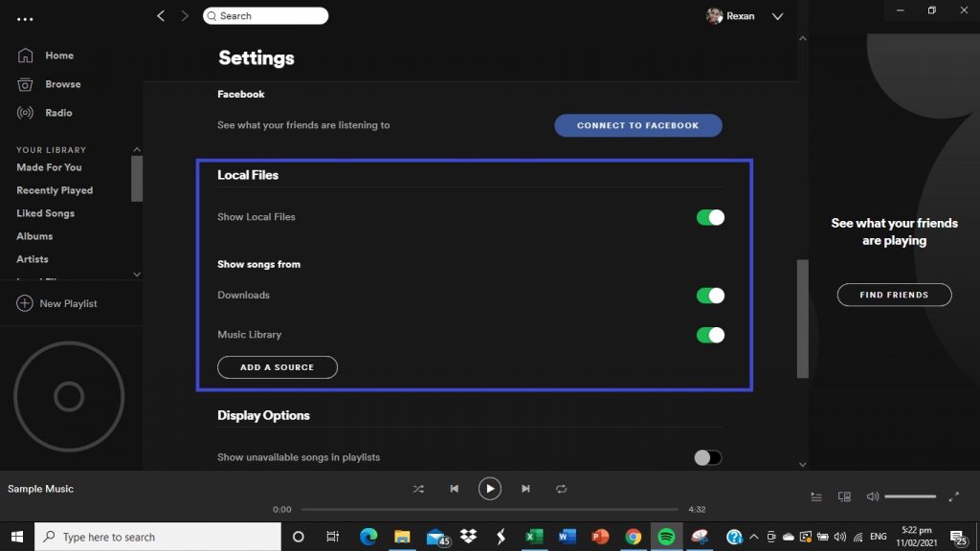Viewport: 980px width, 551px height.
Task: Skip to the next track
Action: click(525, 489)
